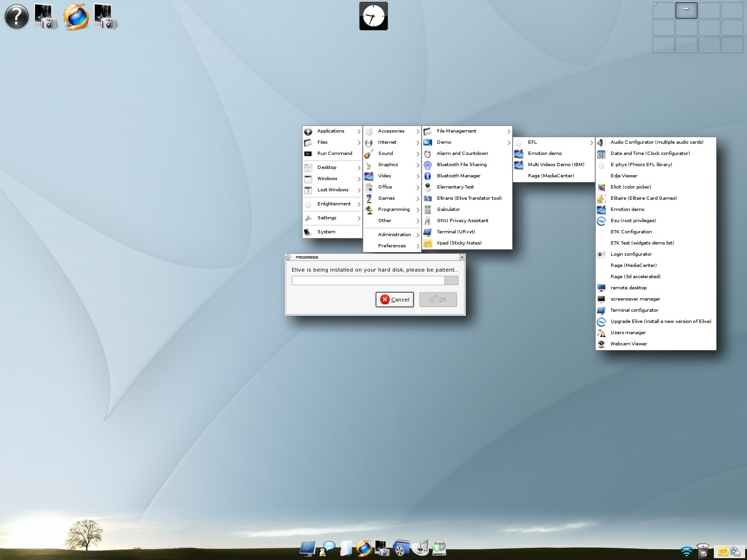This screenshot has width=747, height=560.
Task: Open ETK Test (widgets demo list)
Action: [x=656, y=243]
